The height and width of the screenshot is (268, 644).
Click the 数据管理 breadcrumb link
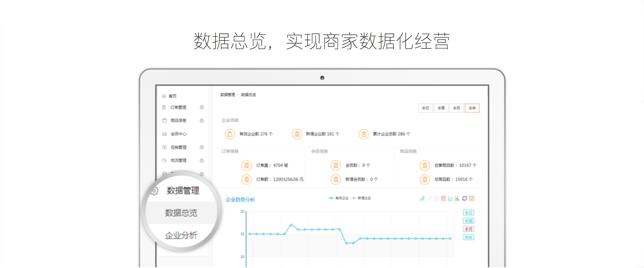[x=227, y=95]
